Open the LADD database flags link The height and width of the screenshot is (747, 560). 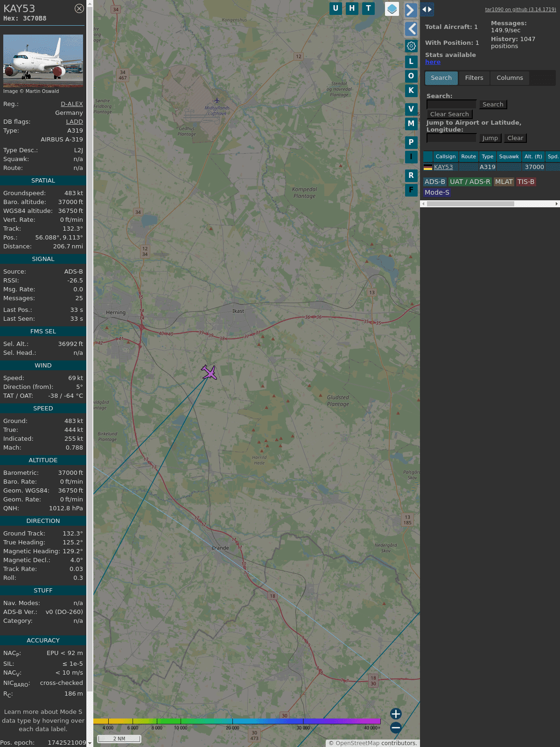[x=74, y=122]
